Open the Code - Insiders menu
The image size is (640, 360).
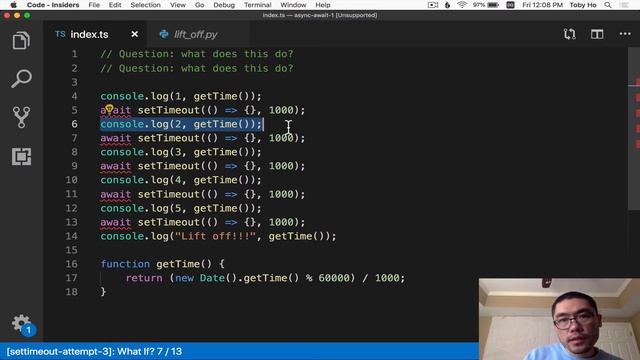53,5
